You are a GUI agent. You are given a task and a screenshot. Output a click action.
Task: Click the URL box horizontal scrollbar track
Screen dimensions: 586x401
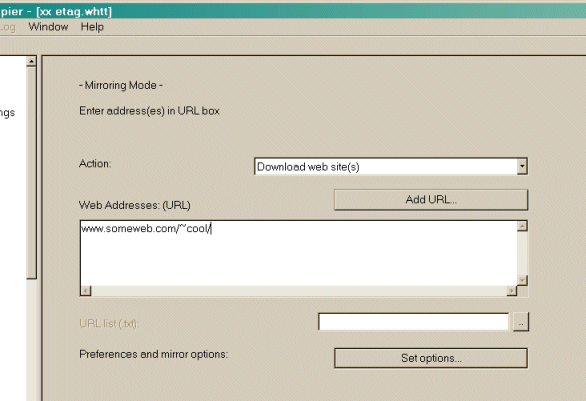point(299,291)
